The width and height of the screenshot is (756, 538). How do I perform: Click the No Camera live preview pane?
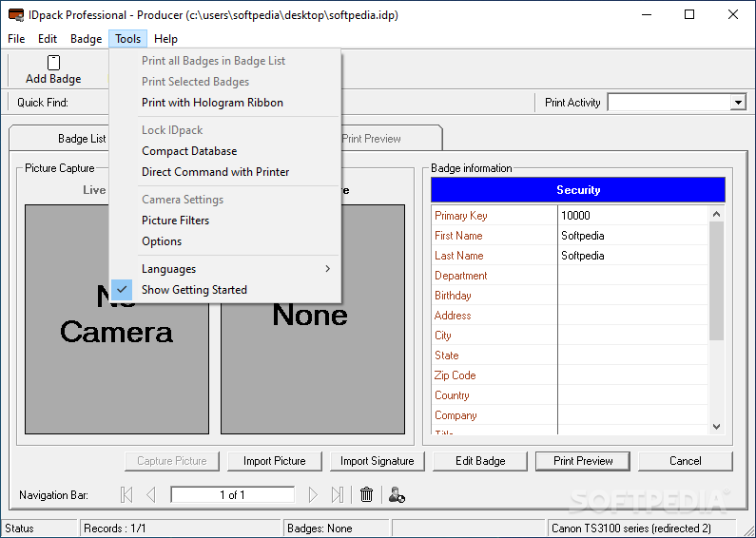coord(117,319)
